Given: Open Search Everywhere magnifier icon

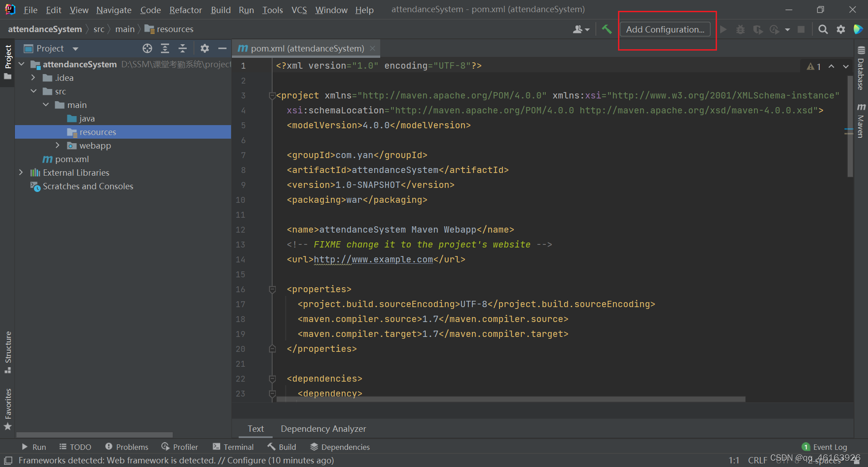Looking at the screenshot, I should (823, 29).
